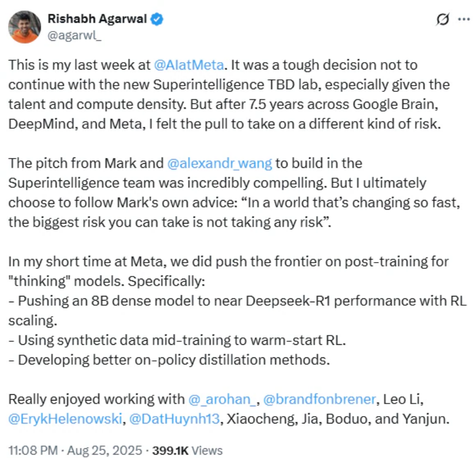This screenshot has height=458, width=476.
Task: Visit the @alexandr_wang mention link
Action: click(x=220, y=163)
